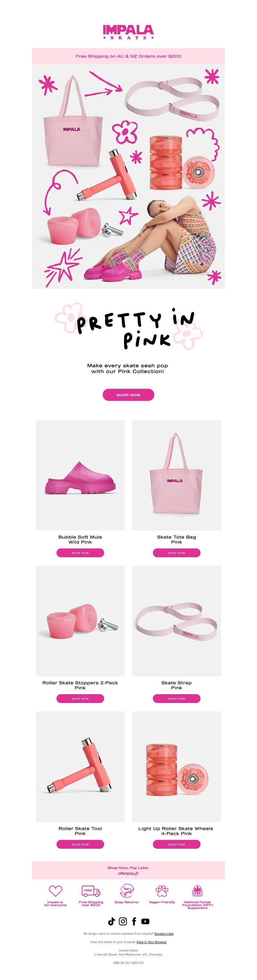Click the National Forest Foundation tree icon
Image resolution: width=257 pixels, height=980 pixels.
[197, 891]
